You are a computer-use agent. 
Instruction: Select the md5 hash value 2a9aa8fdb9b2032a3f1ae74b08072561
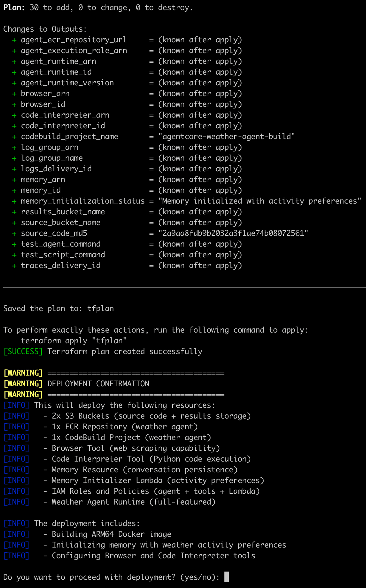(233, 233)
